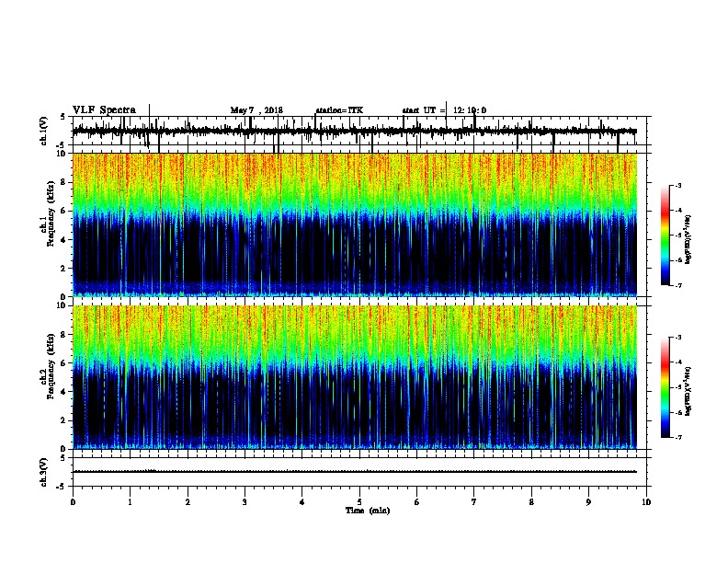Click the ch.1 colorbar label 'log(PSD)(V²/Hz)'
728x563 pixels.
coord(688,239)
